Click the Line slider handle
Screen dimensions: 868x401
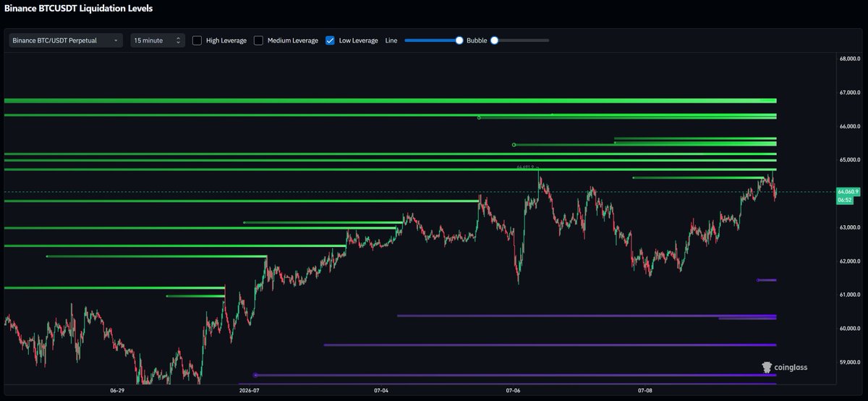(459, 41)
